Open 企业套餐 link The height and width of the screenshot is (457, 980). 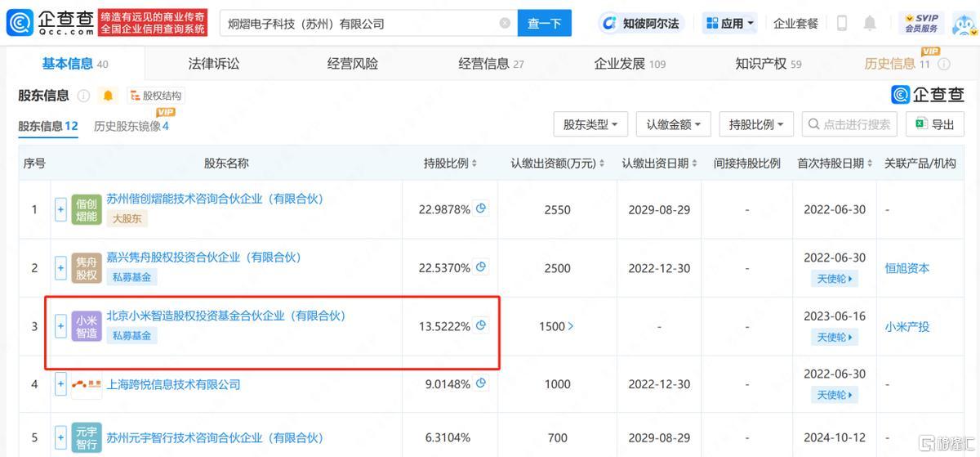795,24
